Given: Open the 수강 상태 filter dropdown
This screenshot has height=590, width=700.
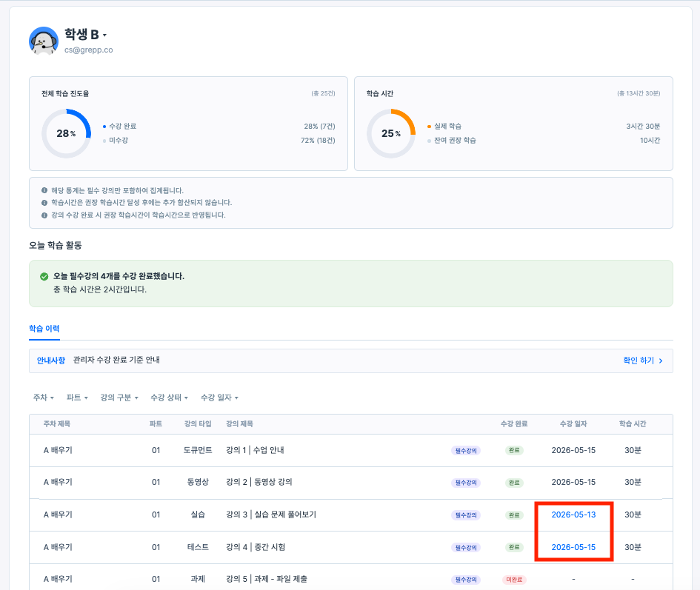Looking at the screenshot, I should pyautogui.click(x=169, y=398).
